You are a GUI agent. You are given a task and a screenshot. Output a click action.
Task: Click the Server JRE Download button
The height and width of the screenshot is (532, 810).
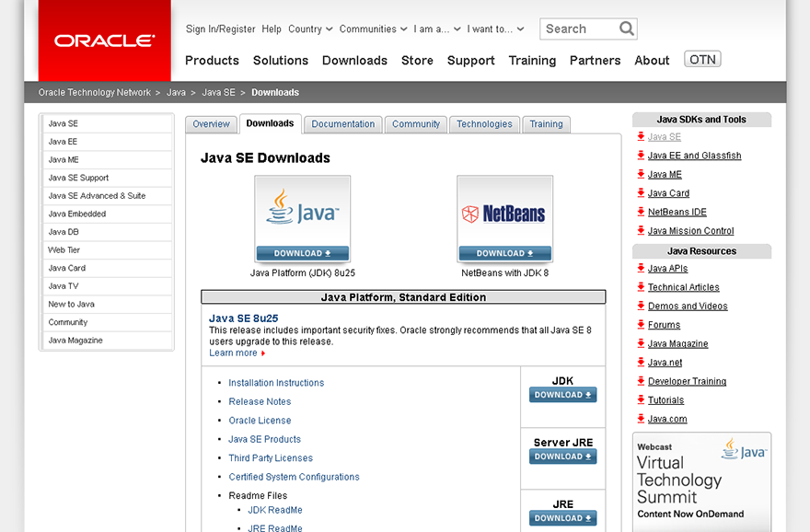[x=562, y=457]
